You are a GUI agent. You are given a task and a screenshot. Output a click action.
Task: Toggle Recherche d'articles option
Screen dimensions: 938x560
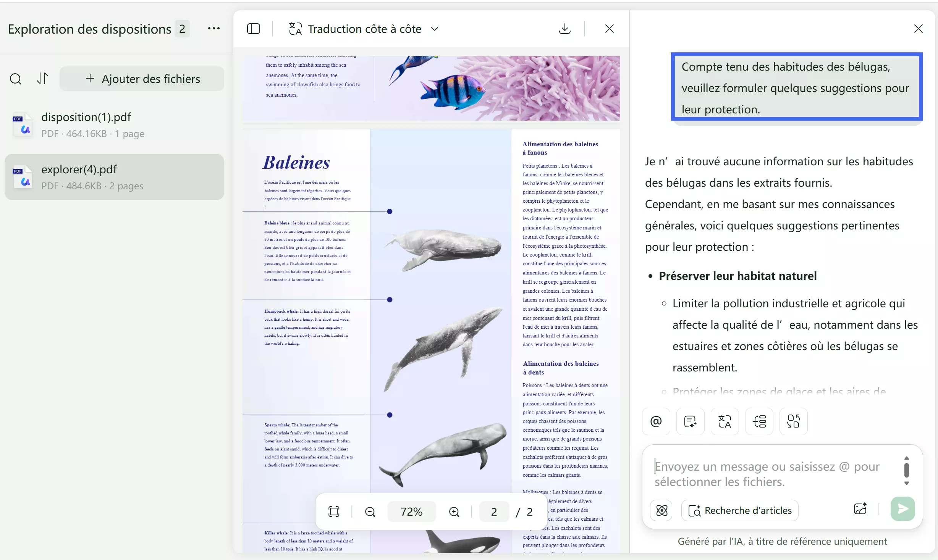740,510
